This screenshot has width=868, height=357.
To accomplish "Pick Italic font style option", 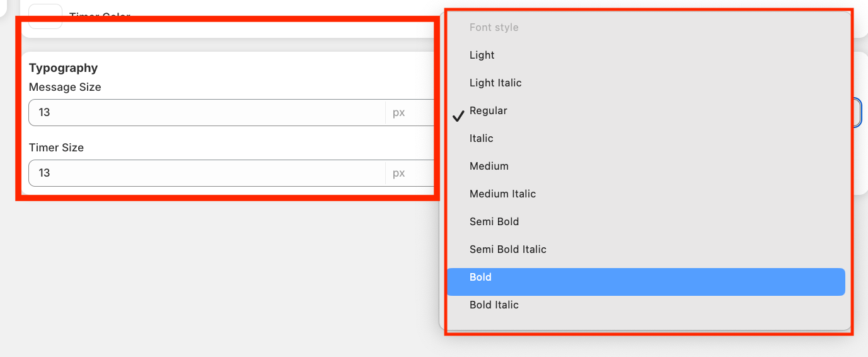I will tap(482, 139).
